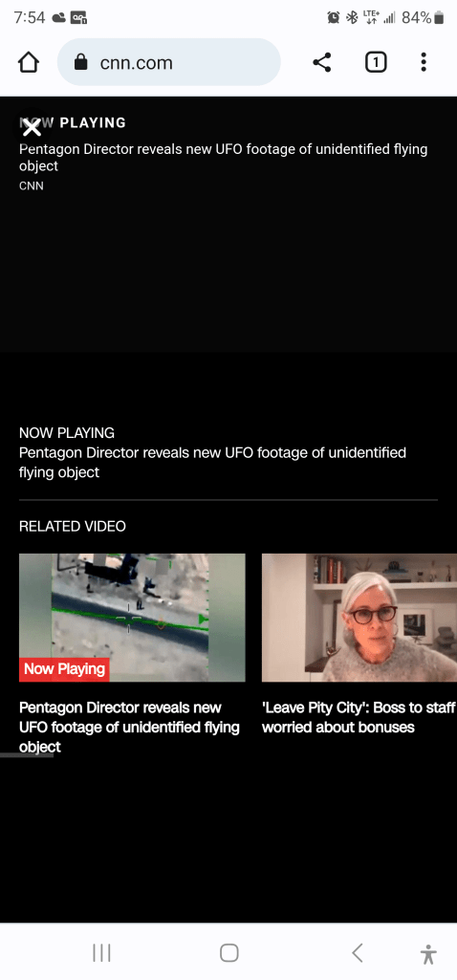
Task: Tap the Android home navigation button
Action: click(x=228, y=952)
